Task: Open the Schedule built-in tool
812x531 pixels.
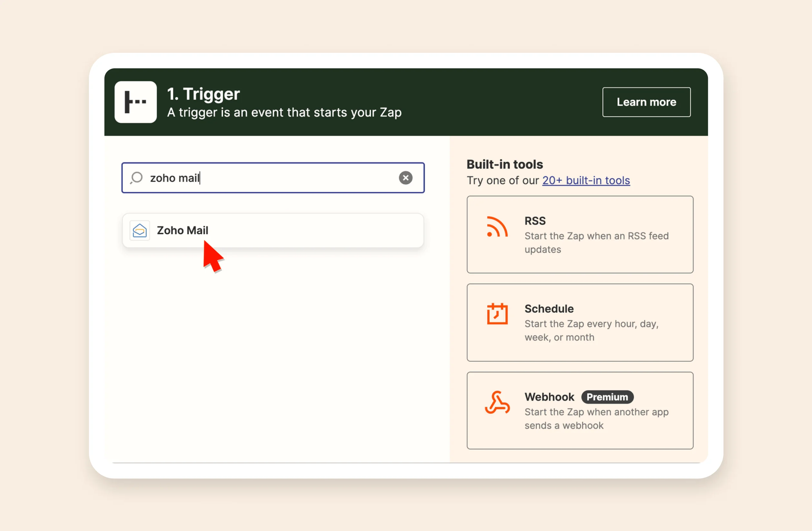Action: coord(579,323)
